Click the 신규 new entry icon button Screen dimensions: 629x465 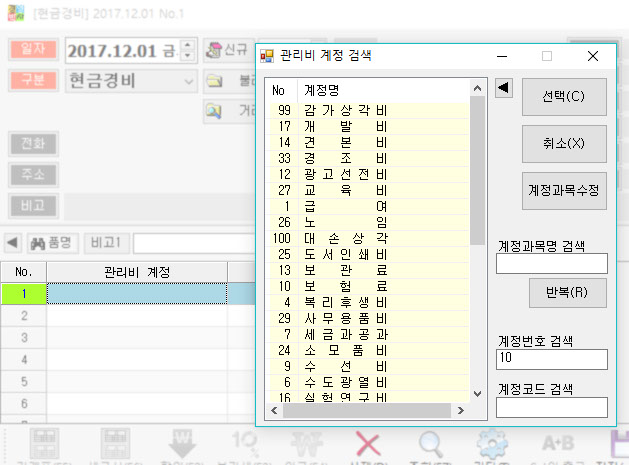pos(226,50)
